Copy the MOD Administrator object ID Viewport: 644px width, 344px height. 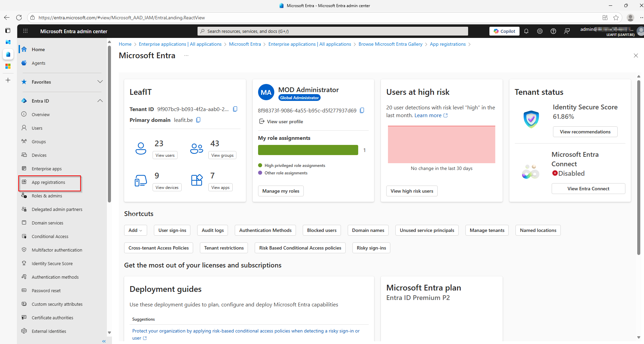(x=362, y=110)
